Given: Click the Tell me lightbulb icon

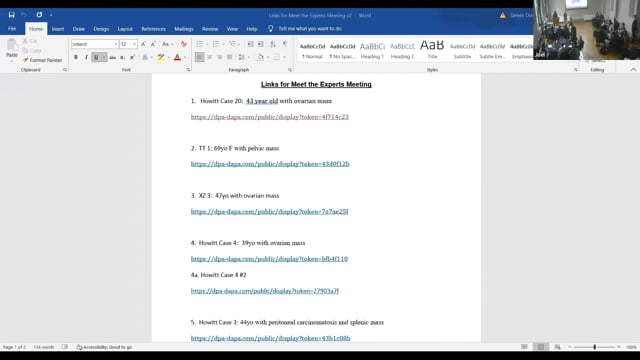Looking at the screenshot, I should [x=270, y=29].
